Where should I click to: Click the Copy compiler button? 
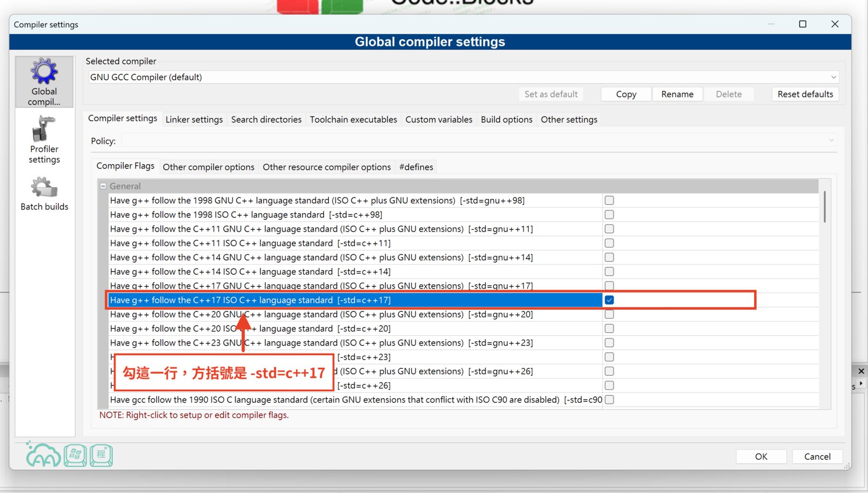tap(626, 94)
